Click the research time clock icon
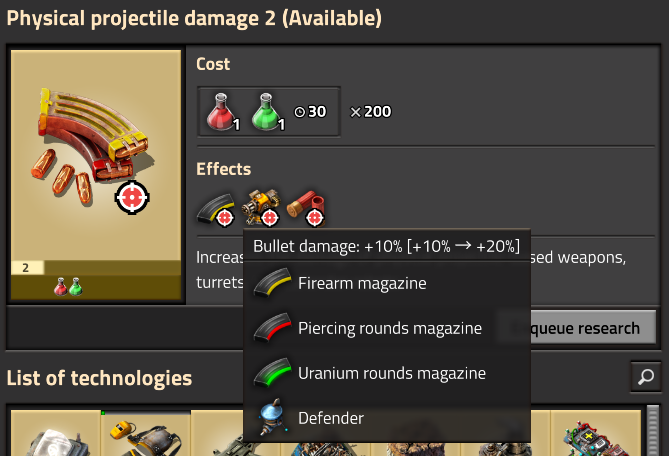The image size is (669, 456). pyautogui.click(x=300, y=112)
